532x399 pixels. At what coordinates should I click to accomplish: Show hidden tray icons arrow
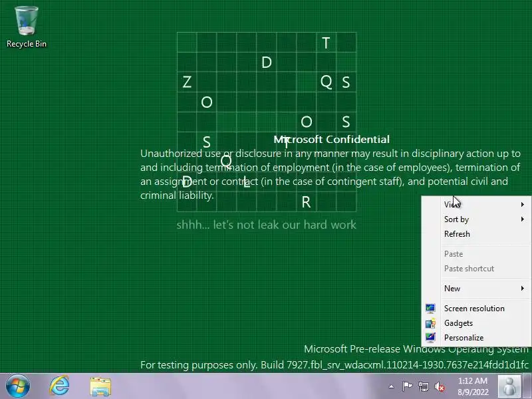click(391, 386)
